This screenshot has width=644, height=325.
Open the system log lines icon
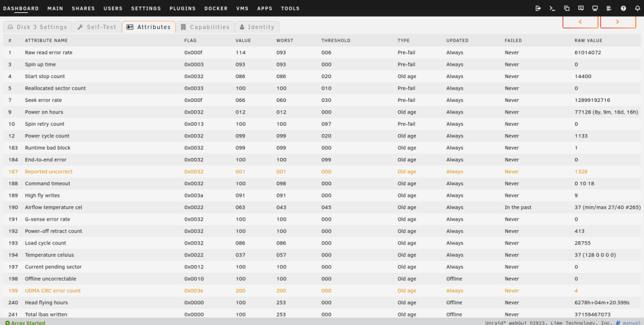coord(609,8)
